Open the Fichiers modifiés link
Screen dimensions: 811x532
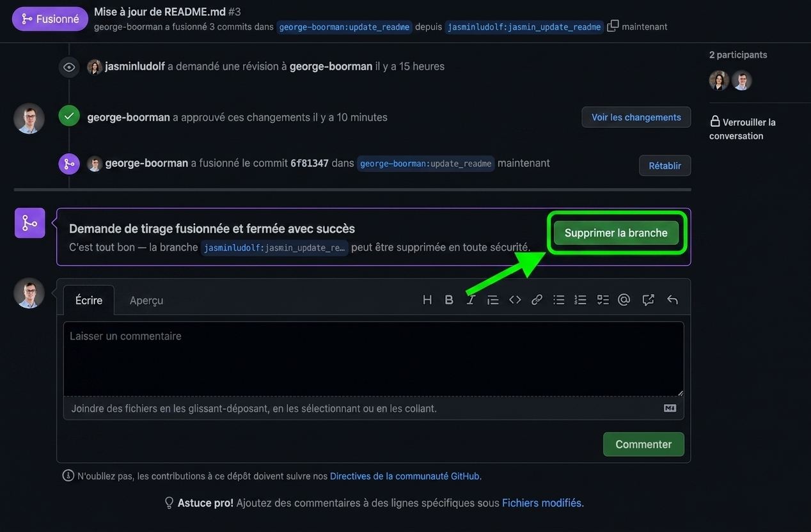(542, 503)
